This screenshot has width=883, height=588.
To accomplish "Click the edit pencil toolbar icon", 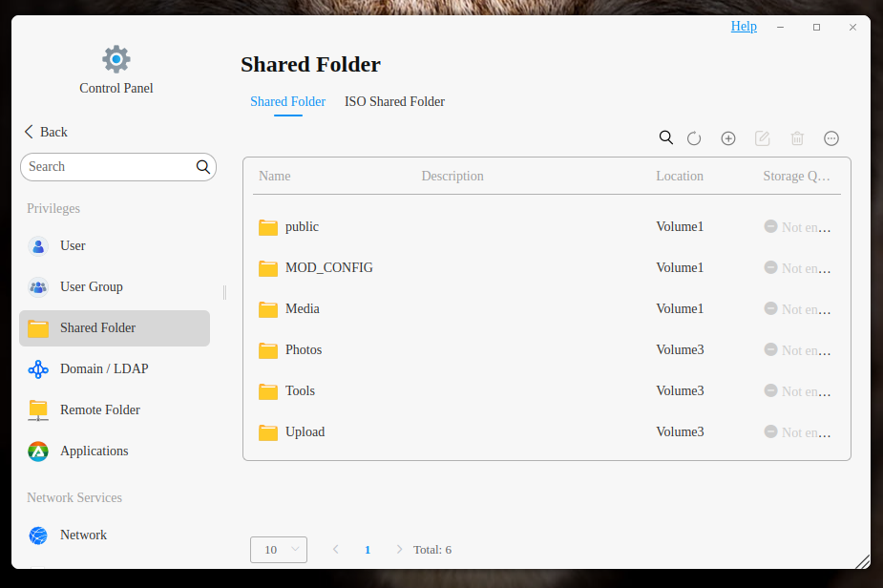I will (x=763, y=138).
